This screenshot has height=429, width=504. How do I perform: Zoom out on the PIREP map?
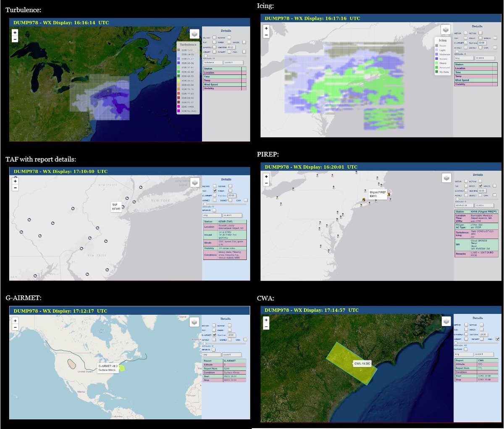(x=266, y=183)
